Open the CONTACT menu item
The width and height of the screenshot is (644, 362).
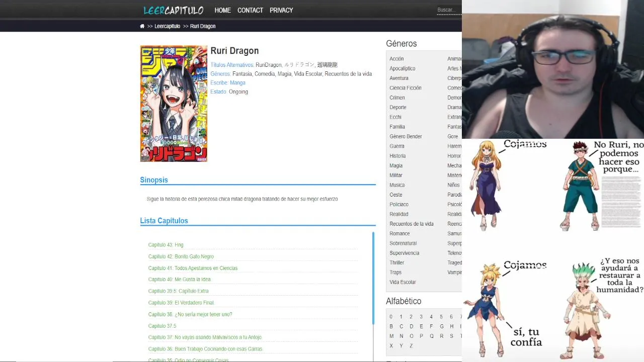pyautogui.click(x=250, y=10)
